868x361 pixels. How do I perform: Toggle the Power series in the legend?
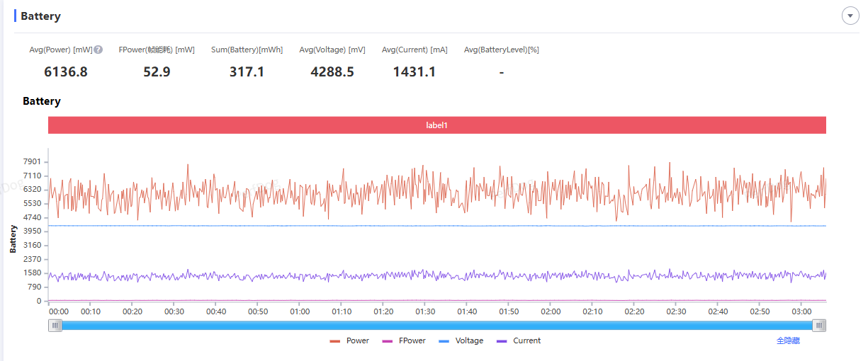(349, 340)
